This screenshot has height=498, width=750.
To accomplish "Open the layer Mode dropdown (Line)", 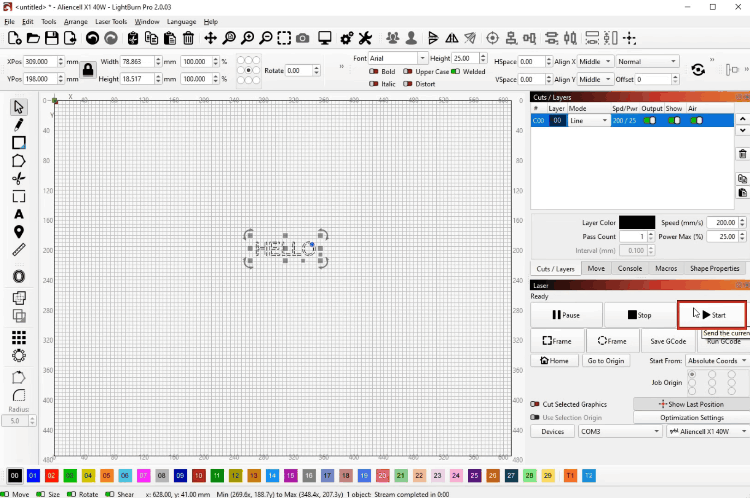I will [589, 120].
